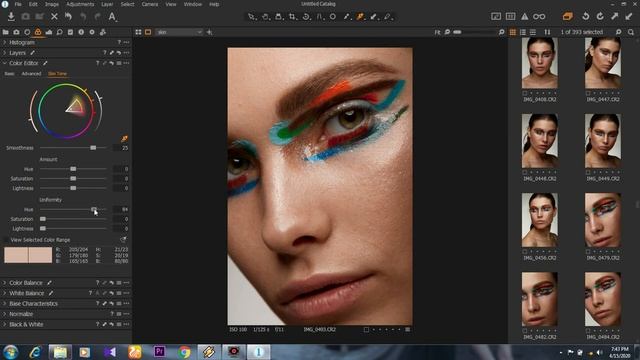Select the Pointer cursor tool

pyautogui.click(x=251, y=17)
